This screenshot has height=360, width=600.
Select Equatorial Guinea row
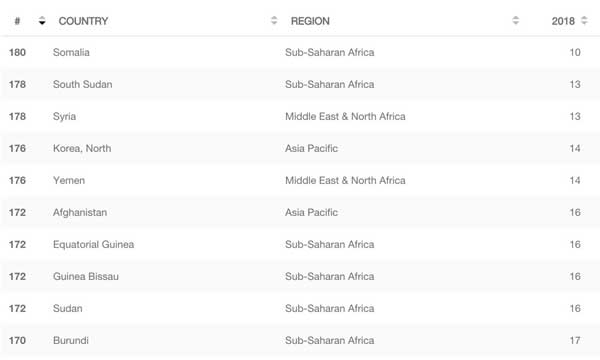300,244
